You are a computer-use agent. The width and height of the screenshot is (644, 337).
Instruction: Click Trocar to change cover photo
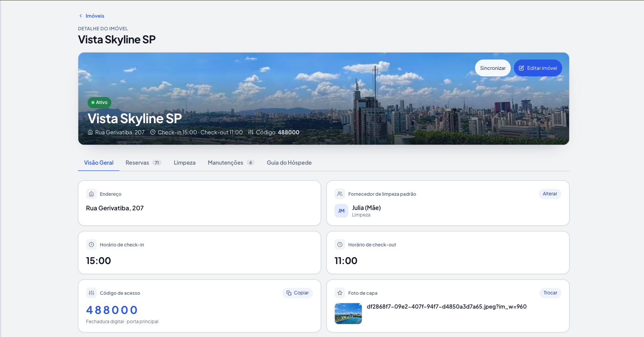(550, 293)
